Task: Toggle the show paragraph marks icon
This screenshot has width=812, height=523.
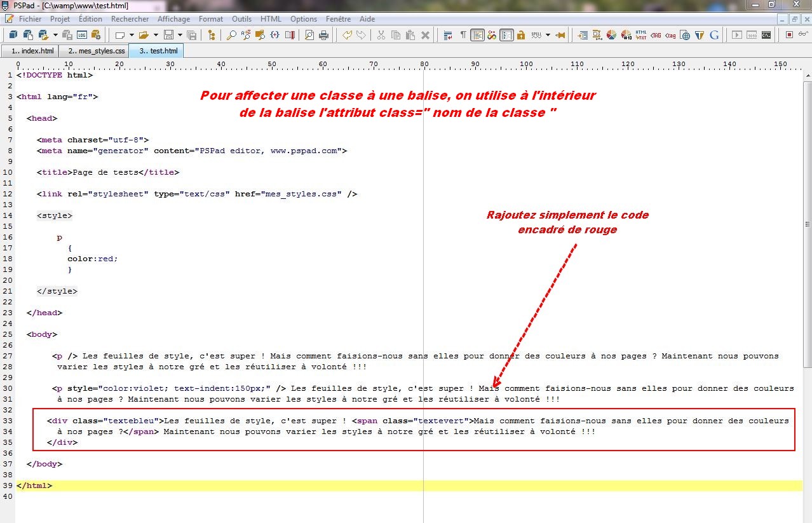Action: tap(463, 35)
